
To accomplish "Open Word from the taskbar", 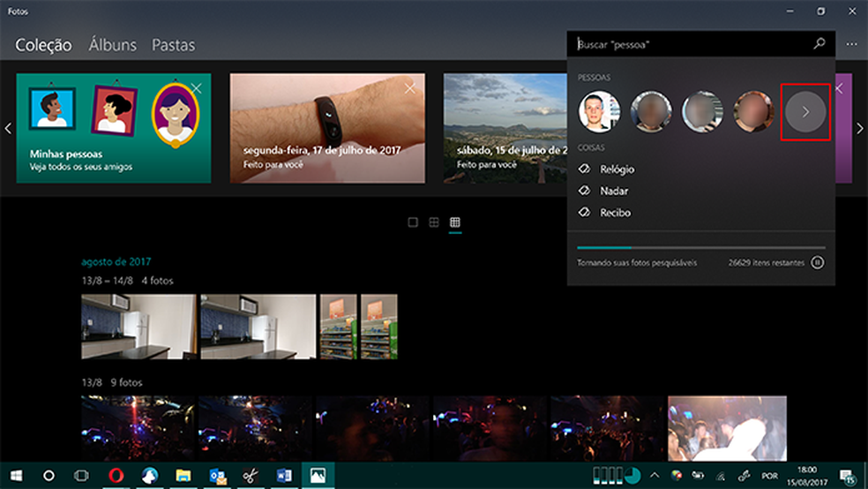I will [x=284, y=476].
